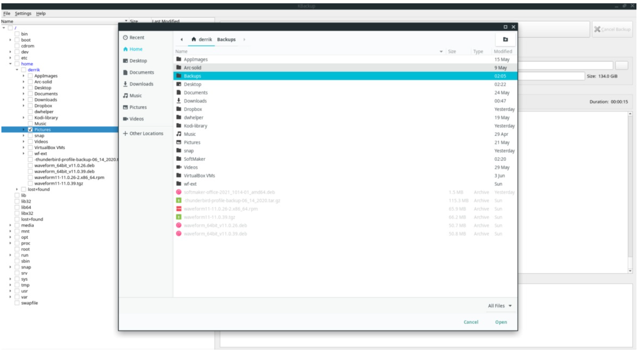Click the home icon in path bar
644x352 pixels.
pos(194,40)
